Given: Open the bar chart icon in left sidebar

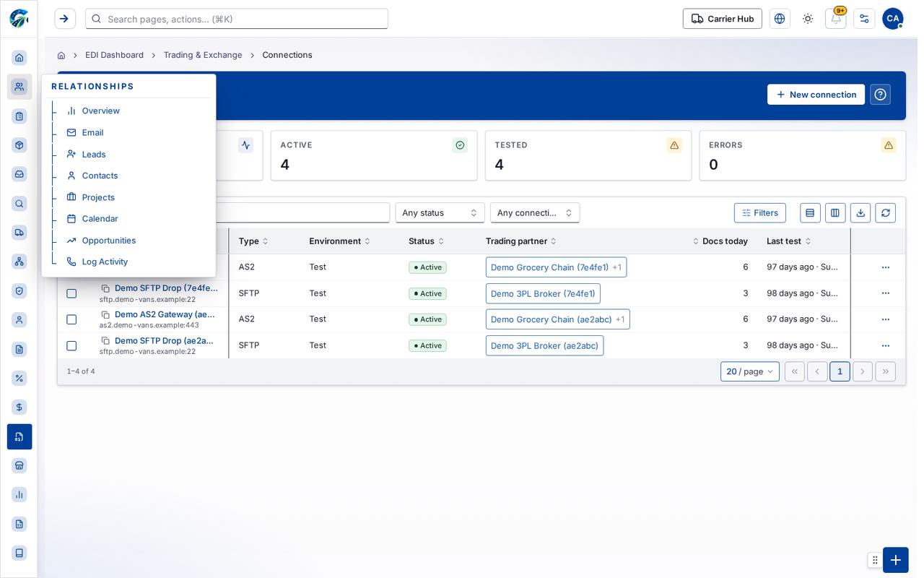Looking at the screenshot, I should point(19,495).
